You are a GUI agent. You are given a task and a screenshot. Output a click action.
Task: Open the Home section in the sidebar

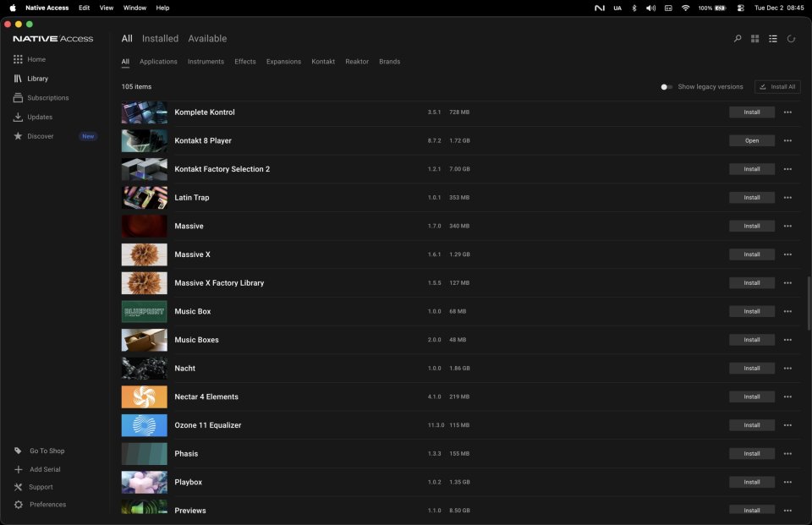(x=36, y=59)
